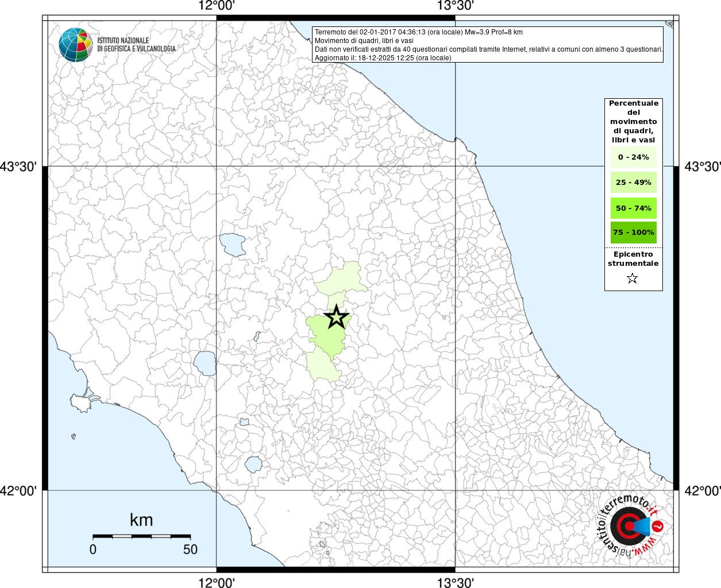Click the legend epicenter star symbol
Viewport: 721px width, 588px height.
coord(633,278)
